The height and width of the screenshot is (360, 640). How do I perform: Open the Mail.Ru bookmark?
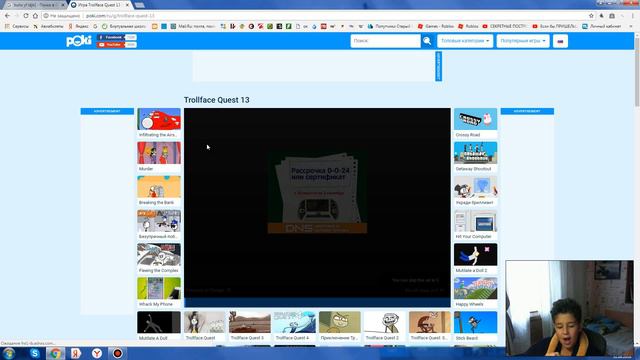point(193,26)
